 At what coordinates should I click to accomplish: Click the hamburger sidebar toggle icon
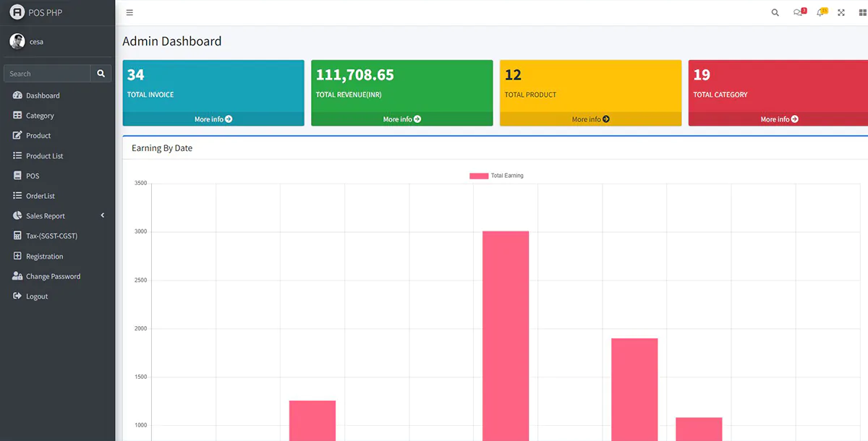129,13
